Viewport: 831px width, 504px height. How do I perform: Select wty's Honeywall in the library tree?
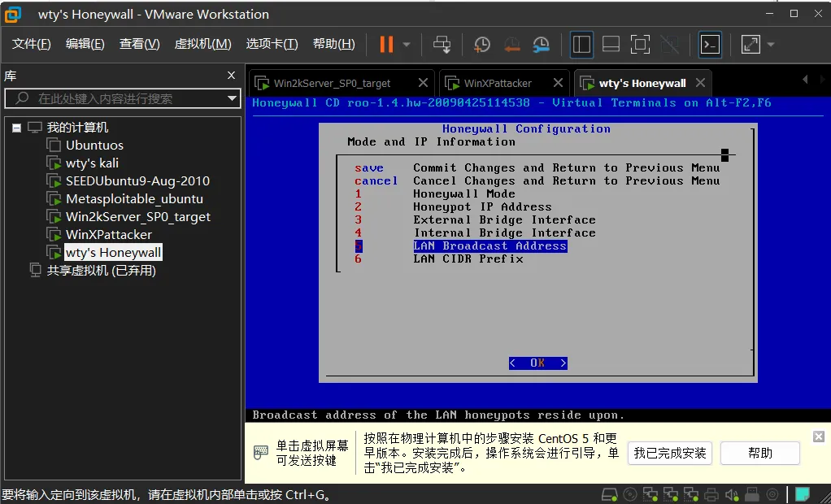pos(113,253)
